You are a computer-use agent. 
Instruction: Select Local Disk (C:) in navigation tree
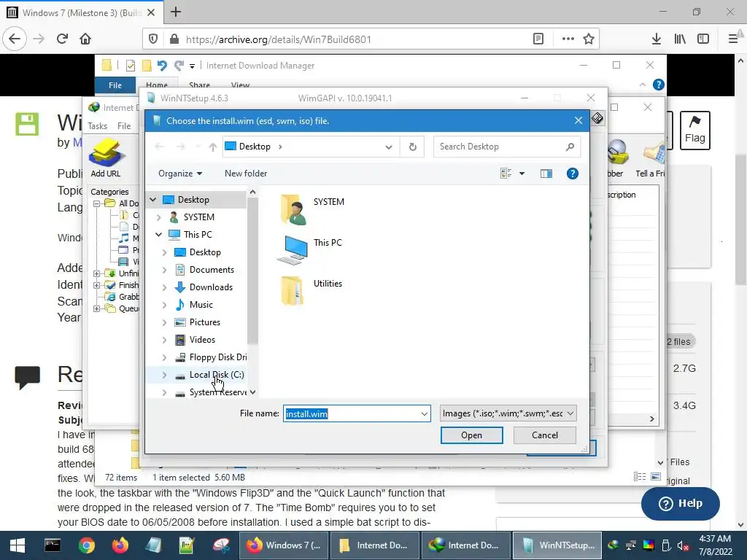pos(216,375)
